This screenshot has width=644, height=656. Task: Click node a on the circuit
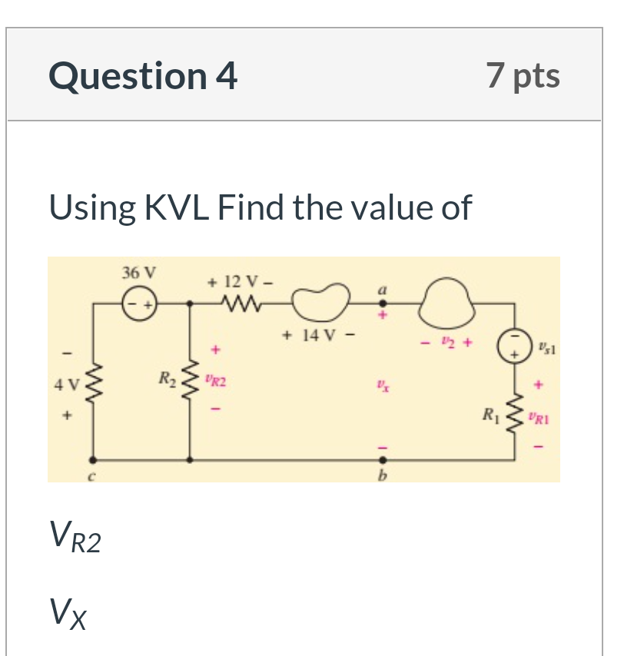pos(383,300)
